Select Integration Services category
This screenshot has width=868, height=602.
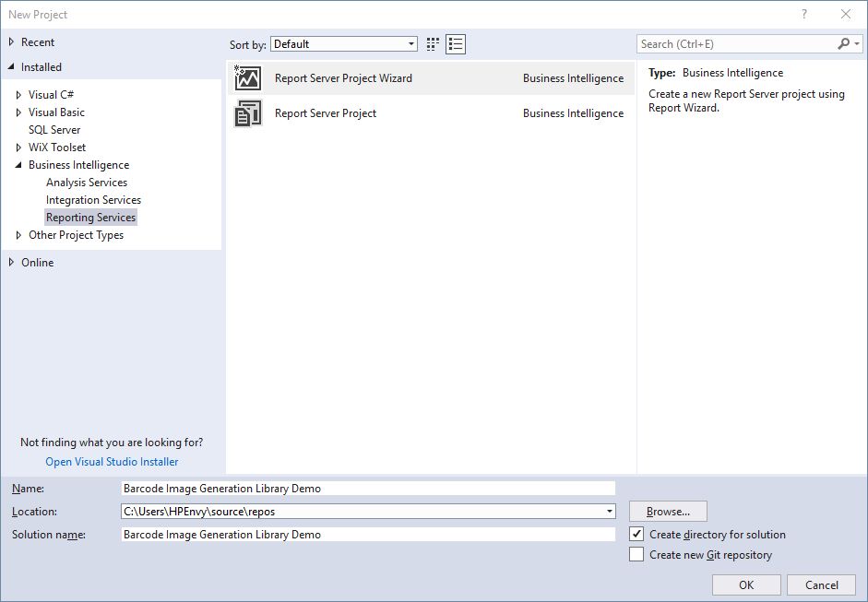(x=93, y=200)
